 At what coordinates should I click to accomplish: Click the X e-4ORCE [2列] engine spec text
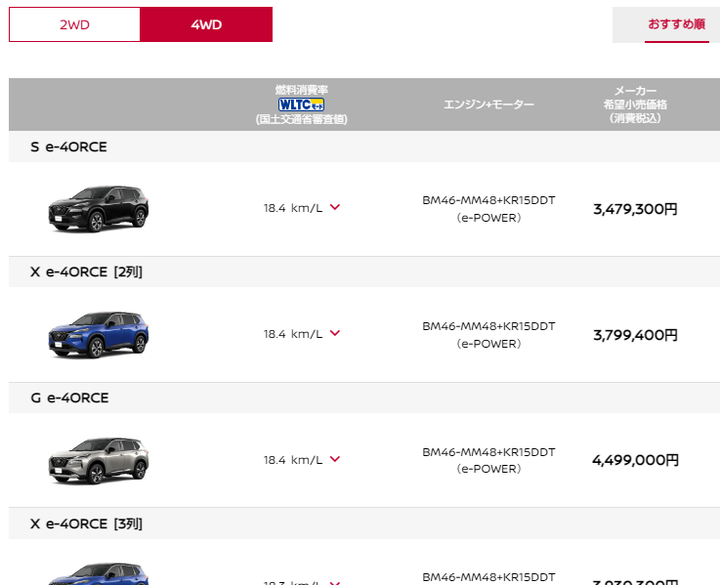pos(489,335)
